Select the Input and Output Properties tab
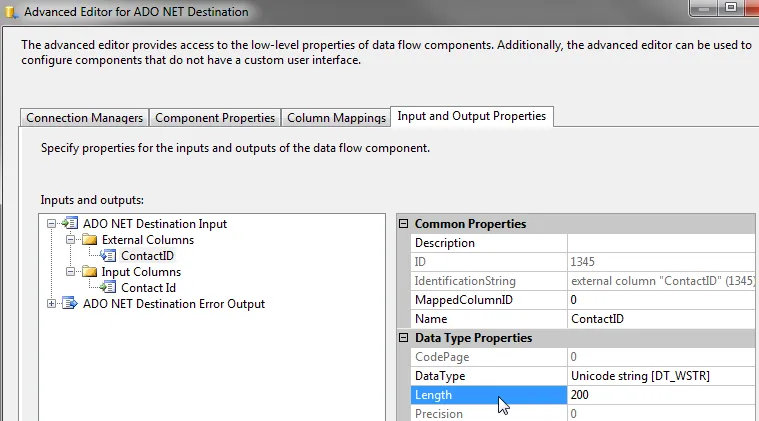 471,116
